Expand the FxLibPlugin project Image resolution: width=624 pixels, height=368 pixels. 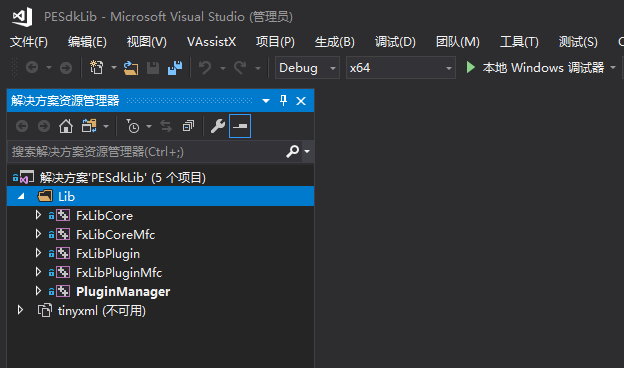coord(38,253)
